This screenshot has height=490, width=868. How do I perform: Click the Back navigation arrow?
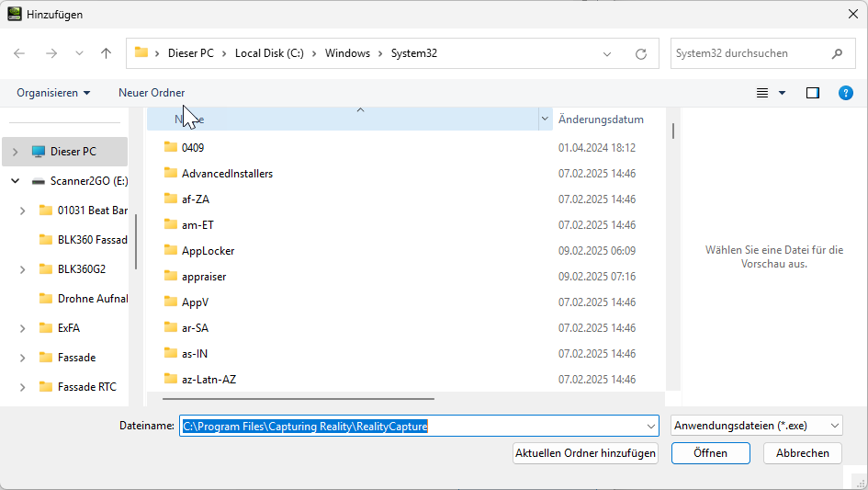tap(19, 53)
